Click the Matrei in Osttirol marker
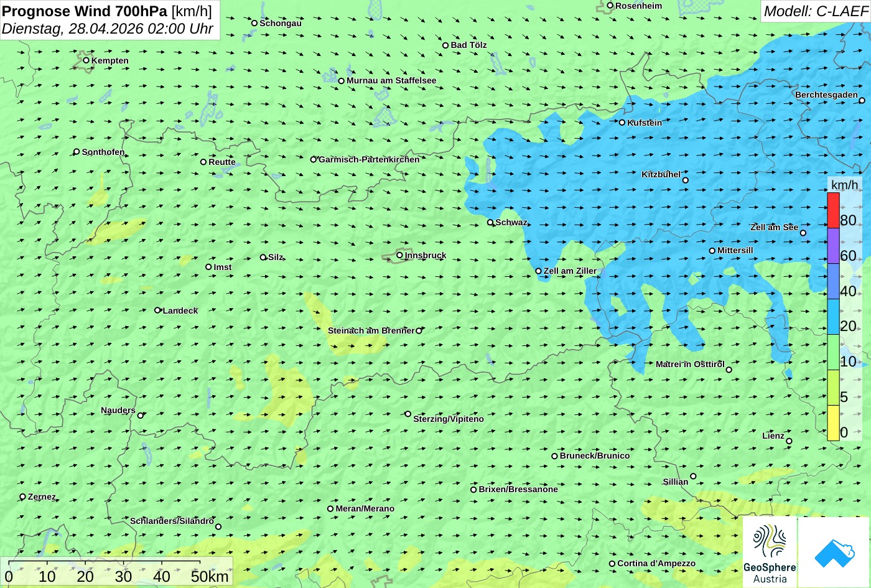The image size is (871, 588). click(729, 370)
